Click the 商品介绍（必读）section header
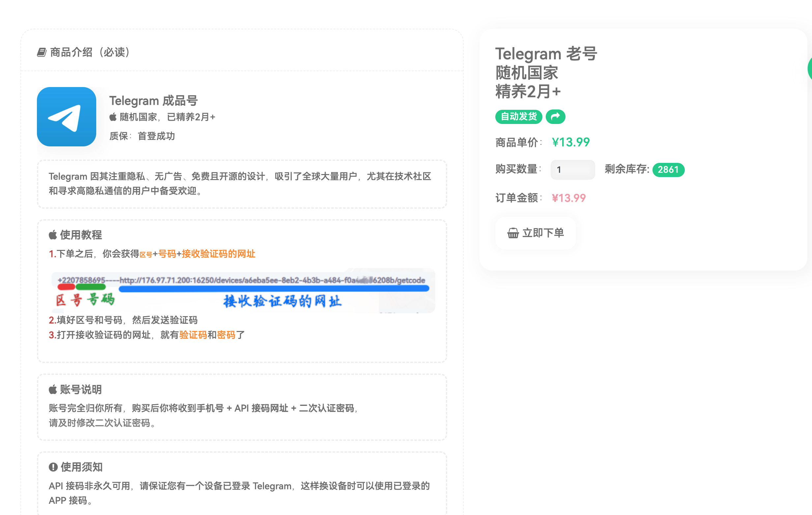 point(90,52)
